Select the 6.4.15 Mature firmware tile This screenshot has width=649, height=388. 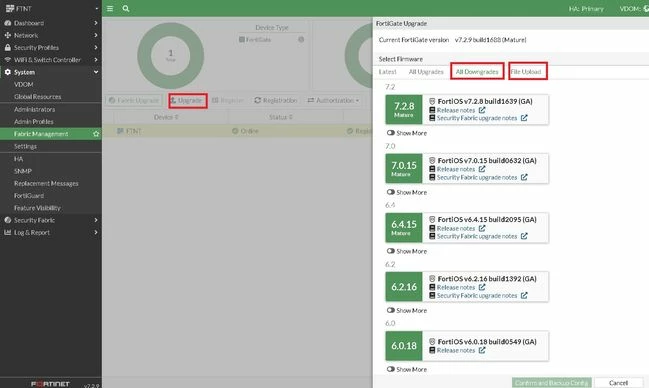click(404, 227)
